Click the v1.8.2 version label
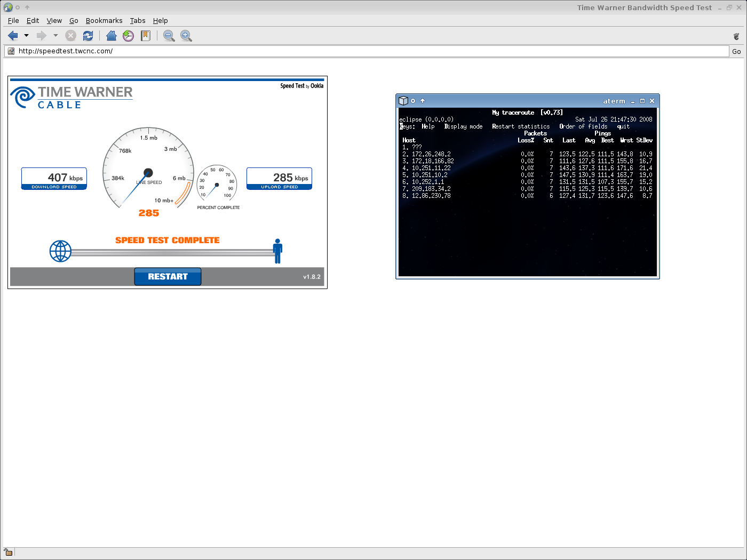The image size is (747, 560). point(312,277)
